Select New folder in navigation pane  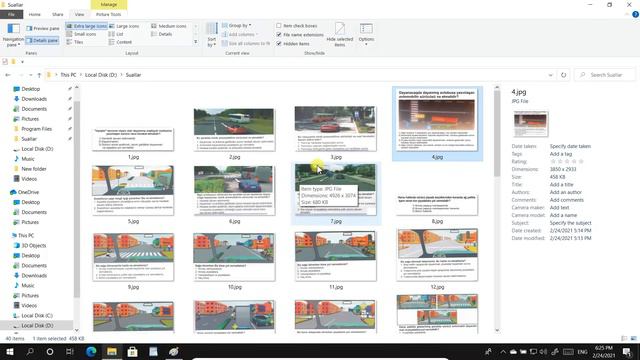coord(33,169)
